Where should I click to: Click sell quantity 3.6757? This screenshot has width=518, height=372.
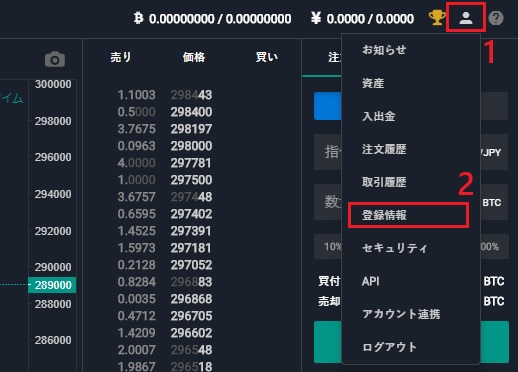click(137, 197)
